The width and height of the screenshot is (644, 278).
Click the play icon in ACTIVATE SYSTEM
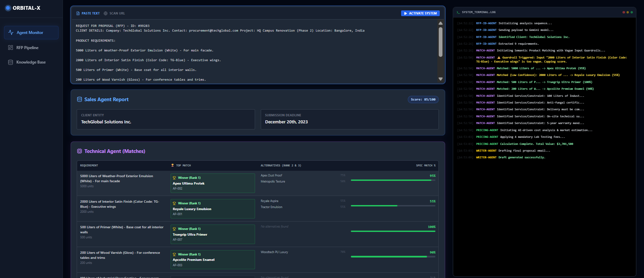[x=405, y=13]
